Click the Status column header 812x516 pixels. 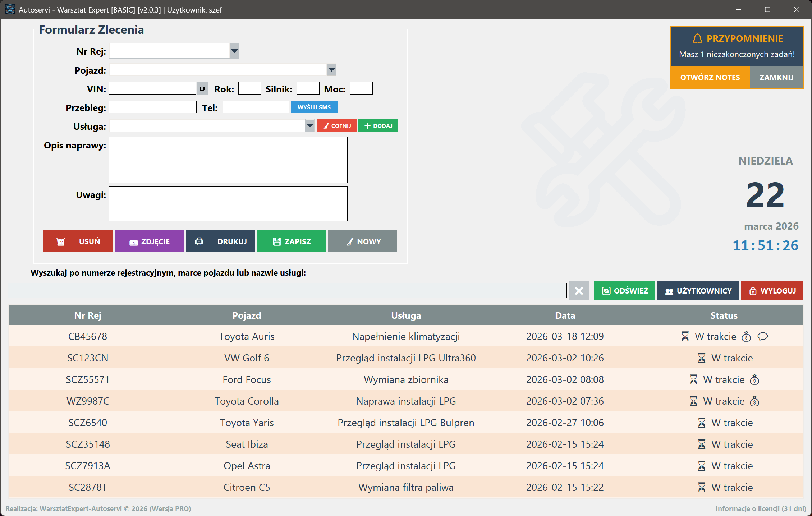point(724,315)
